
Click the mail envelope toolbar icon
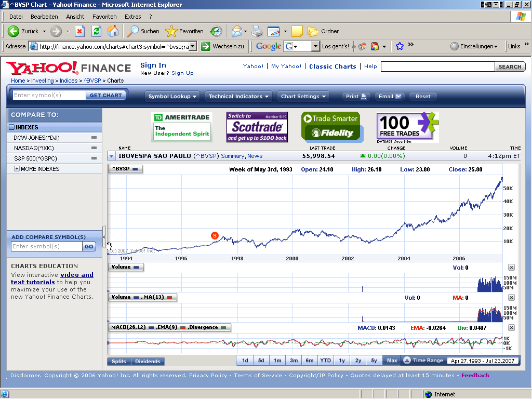237,31
